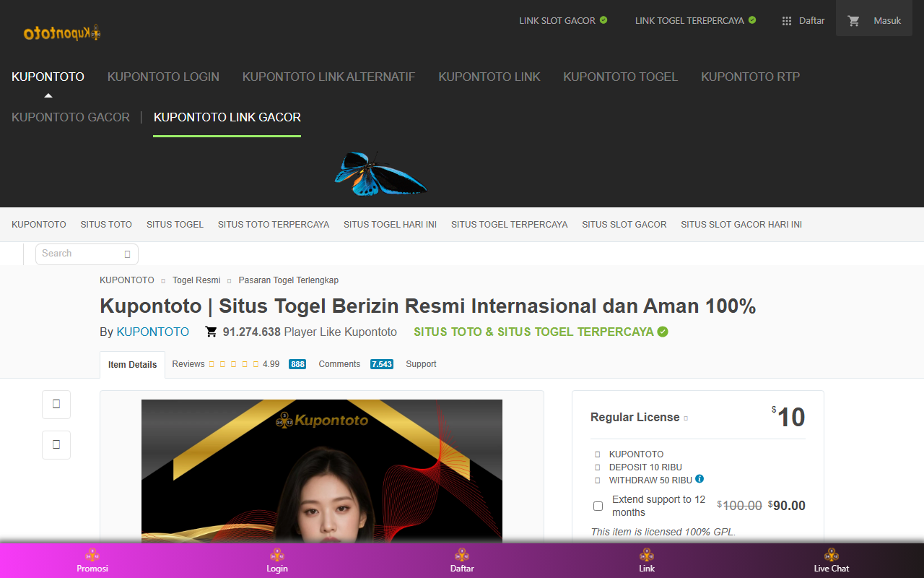Screen dimensions: 924x578
Task: Click the Kupontoto logo in the header
Action: coord(62,33)
